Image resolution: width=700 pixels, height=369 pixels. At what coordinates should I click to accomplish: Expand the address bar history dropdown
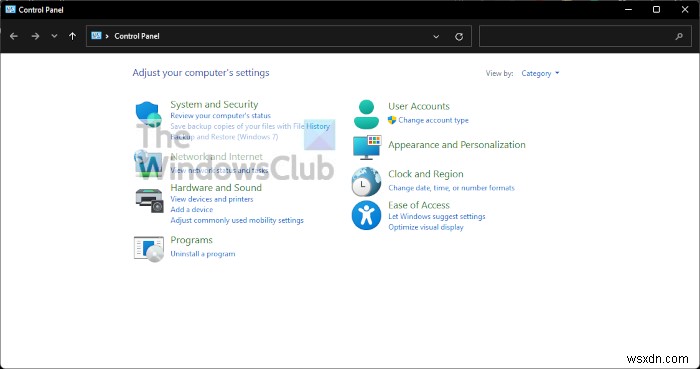436,37
